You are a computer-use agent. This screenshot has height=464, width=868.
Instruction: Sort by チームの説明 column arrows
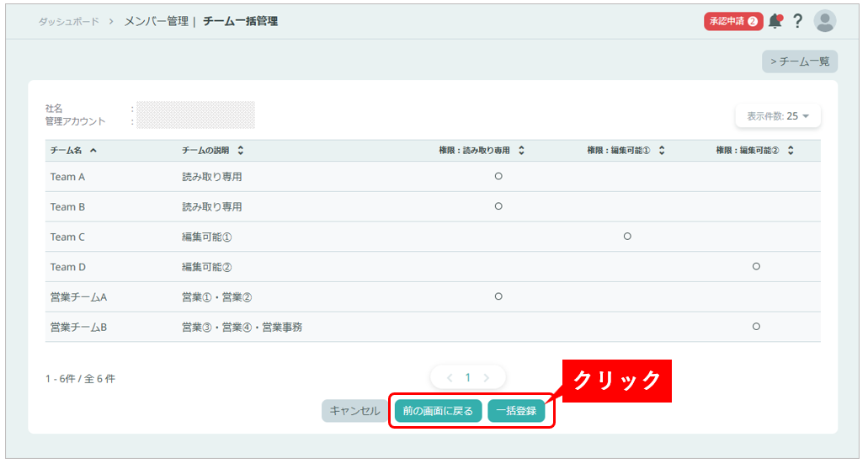[241, 151]
